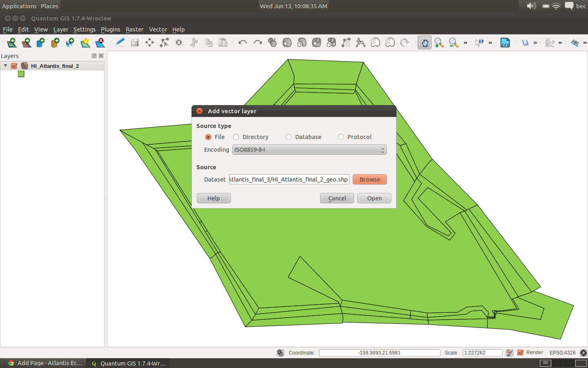This screenshot has height=368, width=588.
Task: Select the Identify Features tool
Action: tap(479, 43)
